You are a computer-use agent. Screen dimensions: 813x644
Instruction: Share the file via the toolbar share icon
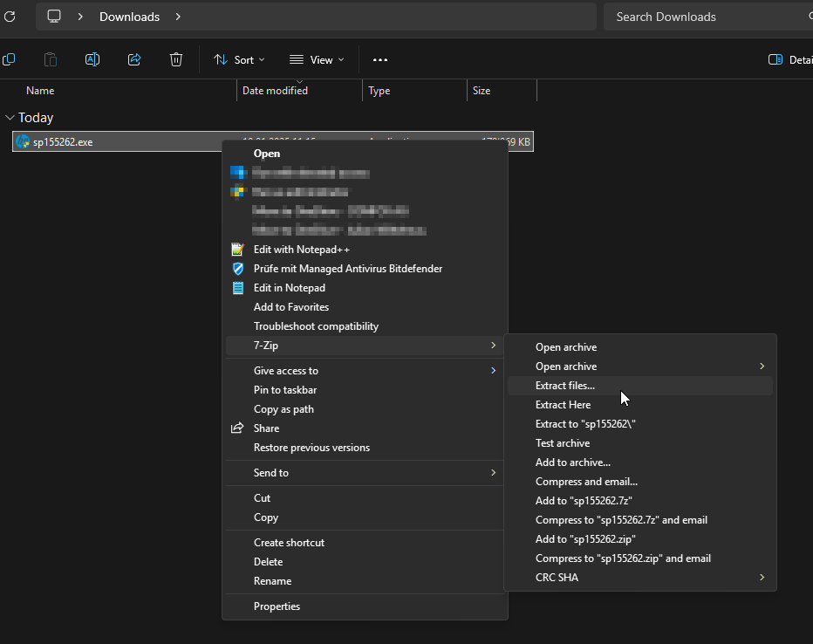coord(134,59)
